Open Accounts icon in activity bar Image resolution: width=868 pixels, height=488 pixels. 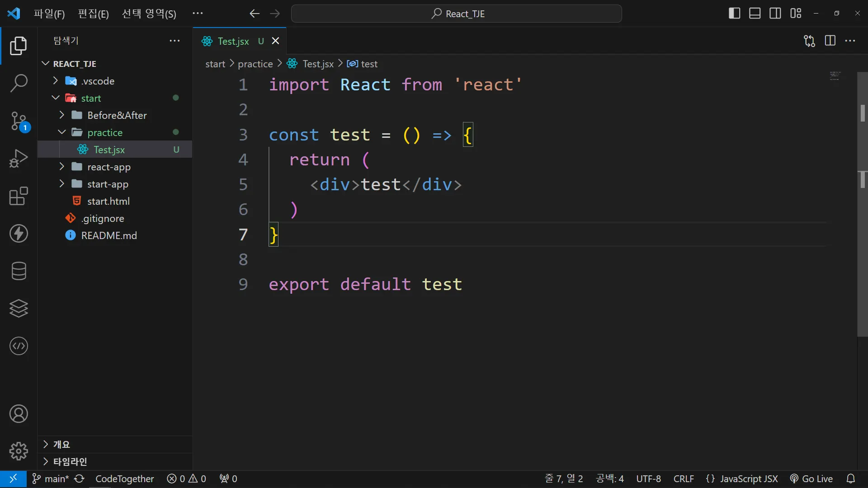(x=19, y=414)
